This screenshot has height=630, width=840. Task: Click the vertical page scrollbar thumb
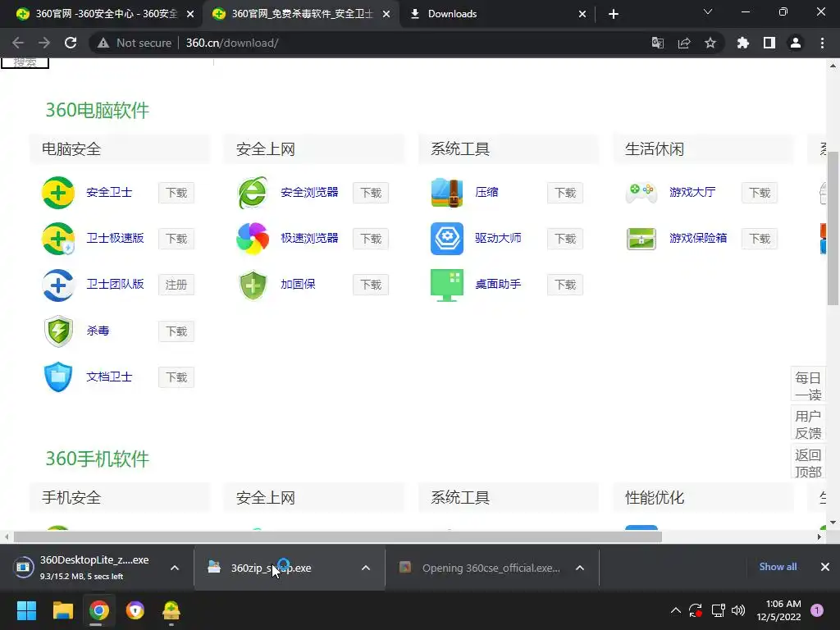[833, 228]
